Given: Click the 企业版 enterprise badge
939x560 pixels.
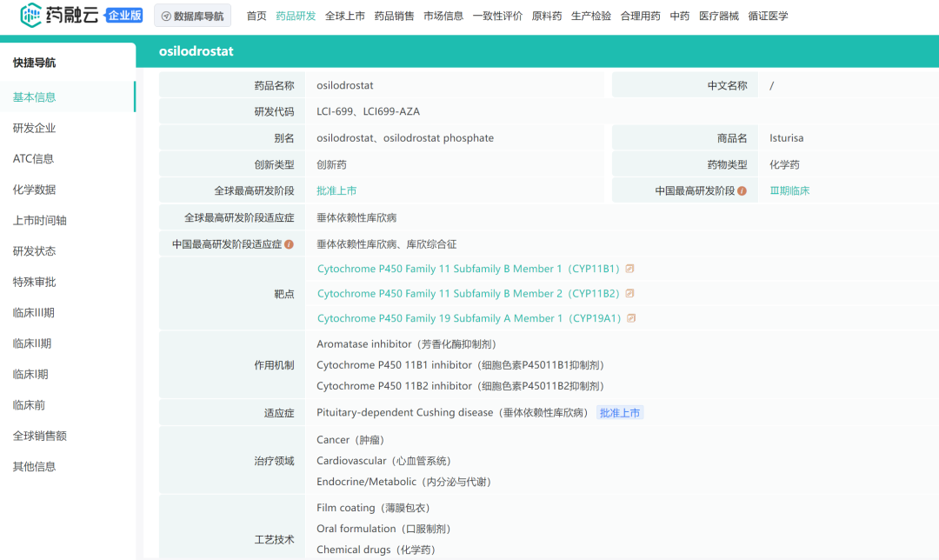Looking at the screenshot, I should pos(124,16).
